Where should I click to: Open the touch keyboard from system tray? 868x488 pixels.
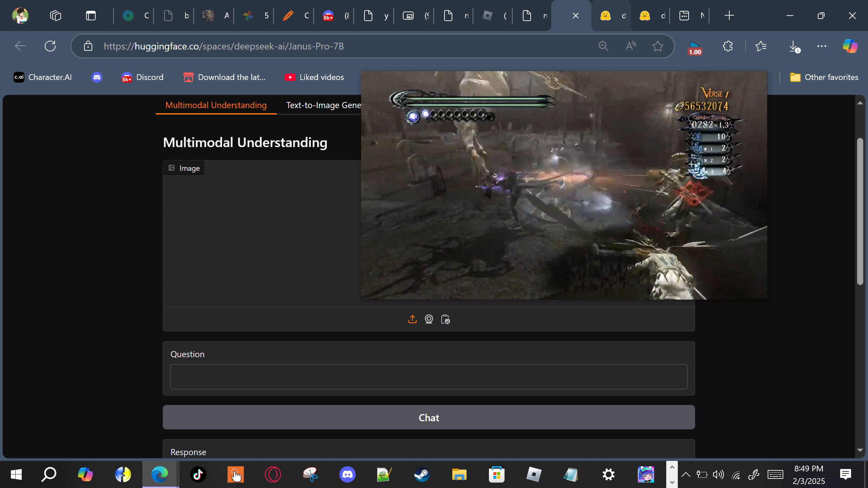pos(775,474)
